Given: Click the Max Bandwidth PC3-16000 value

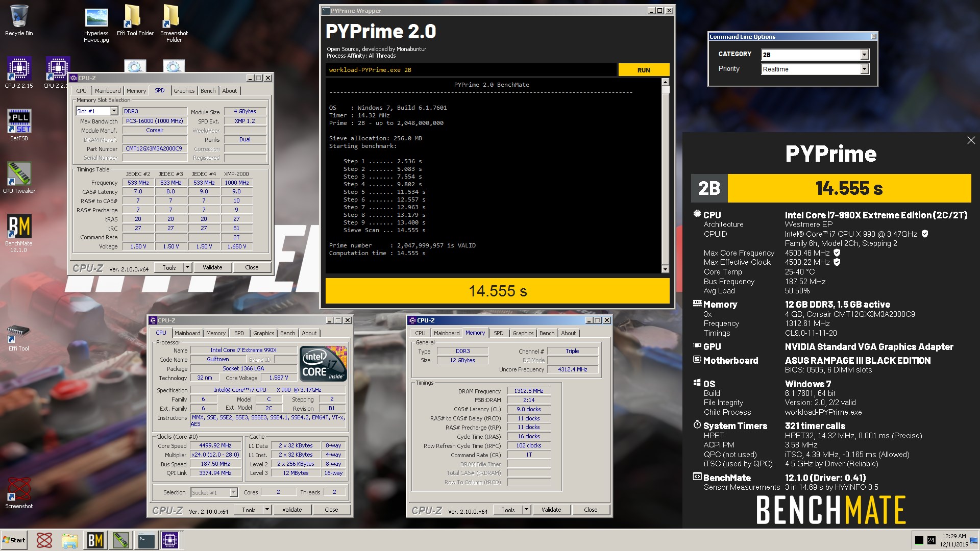Looking at the screenshot, I should (154, 121).
